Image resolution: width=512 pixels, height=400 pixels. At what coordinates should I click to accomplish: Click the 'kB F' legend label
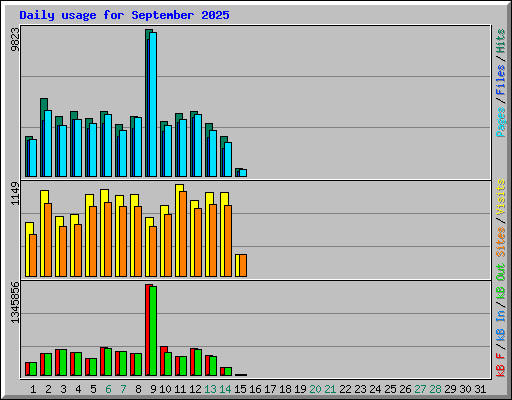[501, 365]
